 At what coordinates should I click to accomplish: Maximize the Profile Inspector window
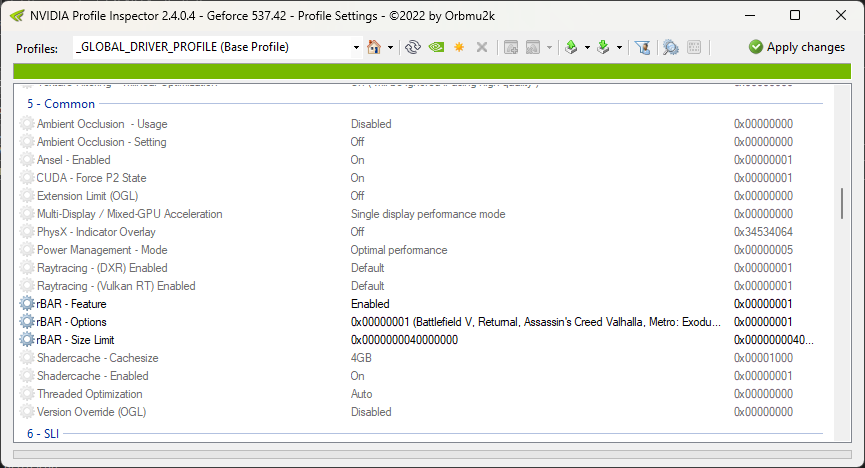(795, 15)
